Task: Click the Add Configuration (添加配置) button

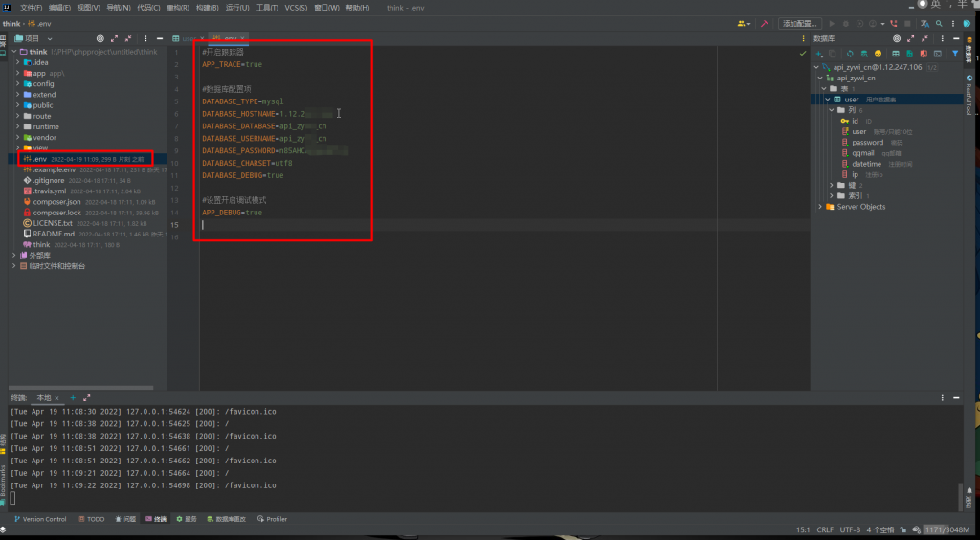Action: point(800,23)
